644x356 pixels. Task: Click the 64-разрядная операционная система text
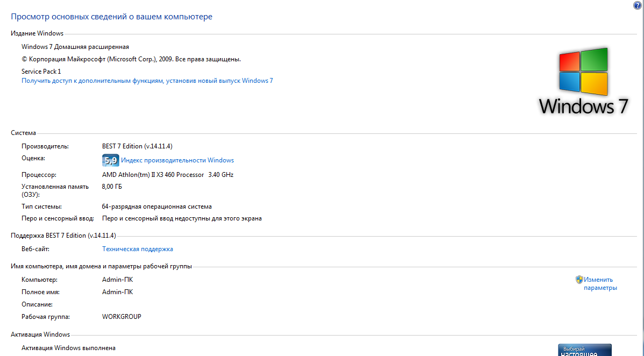click(x=157, y=207)
